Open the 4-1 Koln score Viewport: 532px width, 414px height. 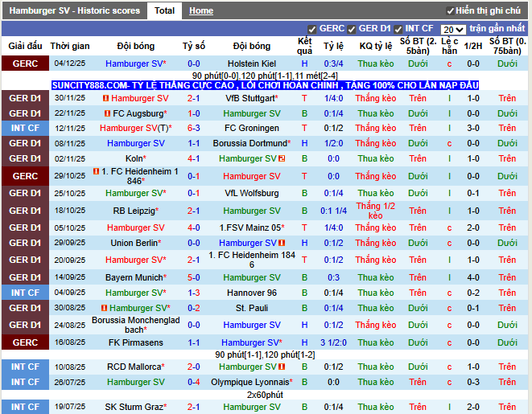[x=193, y=158]
